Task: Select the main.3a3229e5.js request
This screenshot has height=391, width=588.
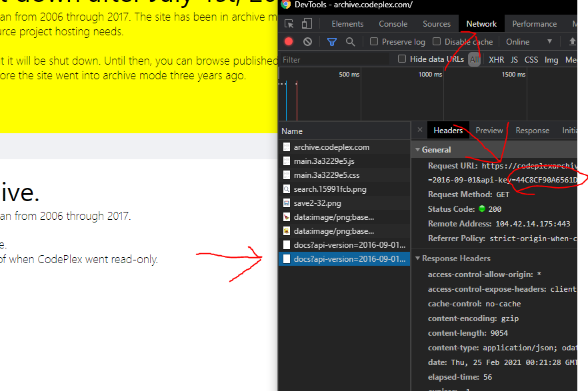Action: click(344, 161)
